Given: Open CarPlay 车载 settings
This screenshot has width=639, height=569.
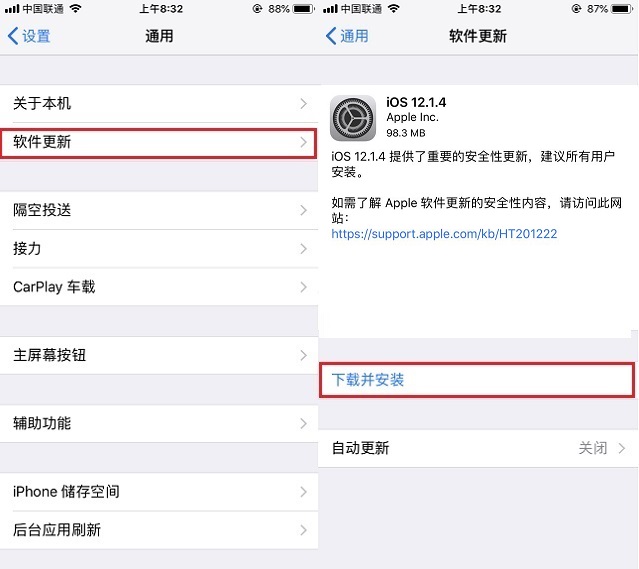Looking at the screenshot, I should [159, 287].
